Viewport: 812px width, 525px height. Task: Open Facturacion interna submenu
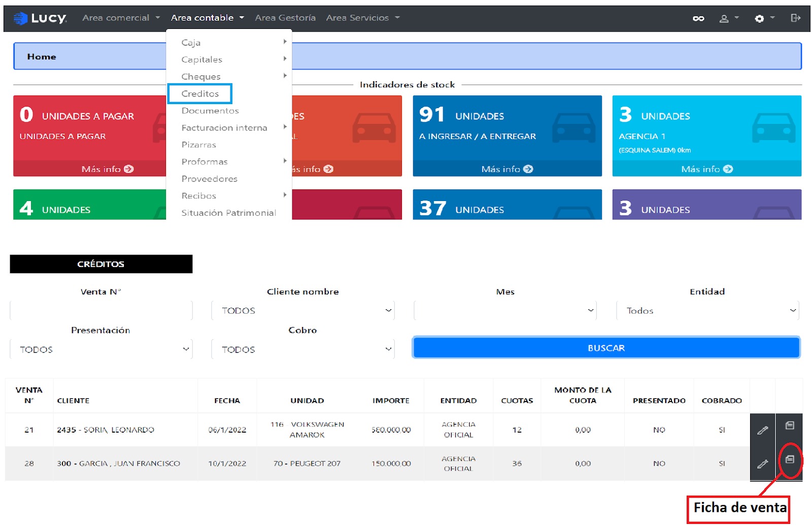(229, 128)
